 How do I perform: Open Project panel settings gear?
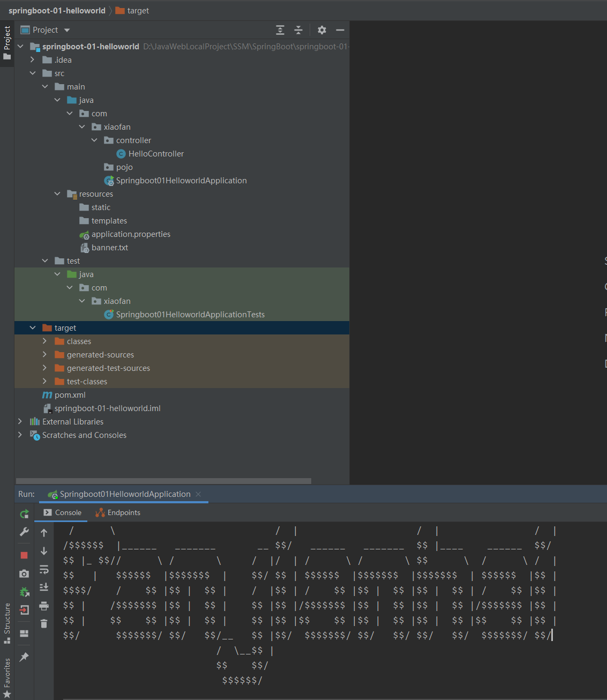(321, 30)
